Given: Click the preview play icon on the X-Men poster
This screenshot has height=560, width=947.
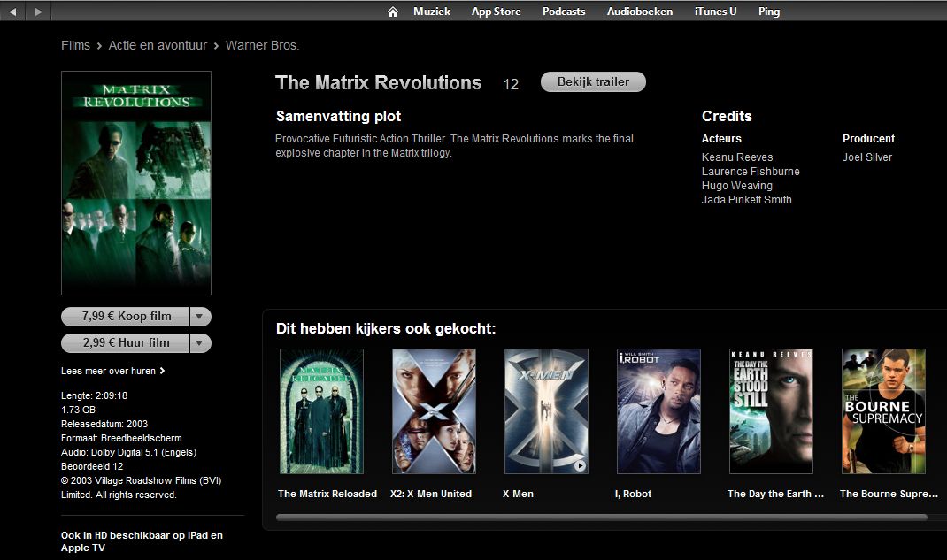Looking at the screenshot, I should point(580,465).
